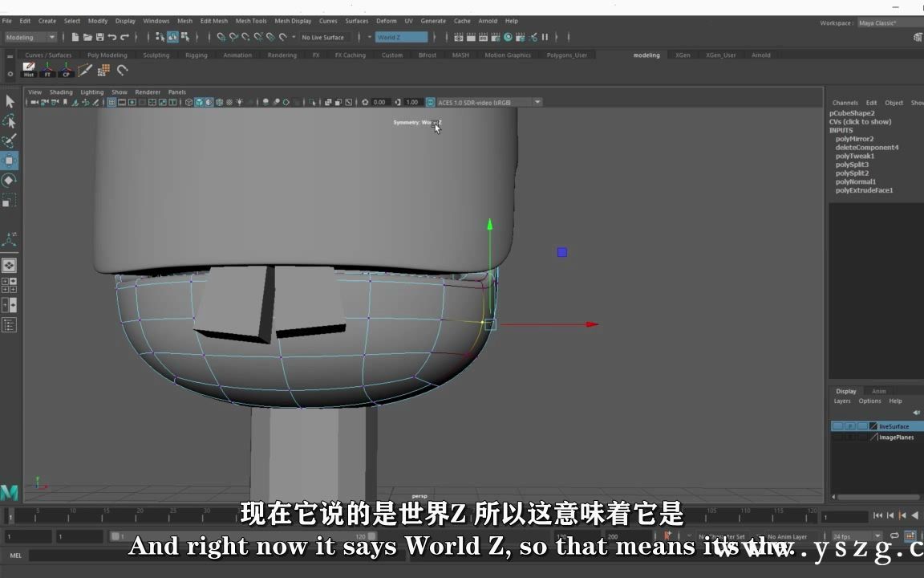Select the Scale tool in the left toolbox
The height and width of the screenshot is (578, 924).
(x=10, y=199)
